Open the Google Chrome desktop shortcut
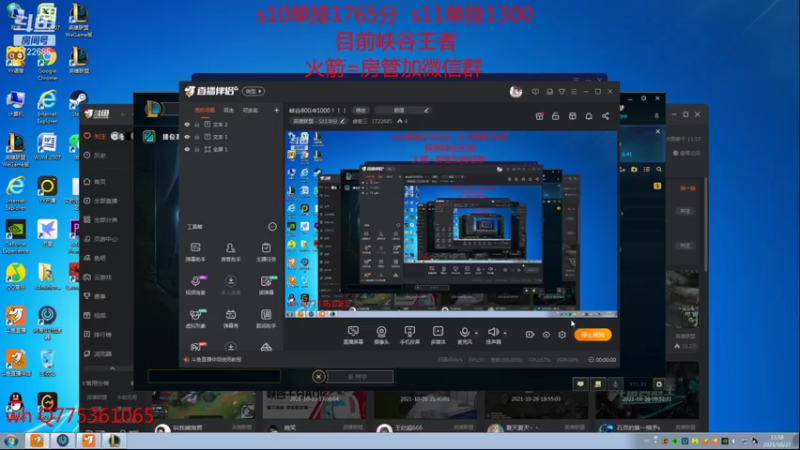Screen dimensions: 800x450 point(47,64)
